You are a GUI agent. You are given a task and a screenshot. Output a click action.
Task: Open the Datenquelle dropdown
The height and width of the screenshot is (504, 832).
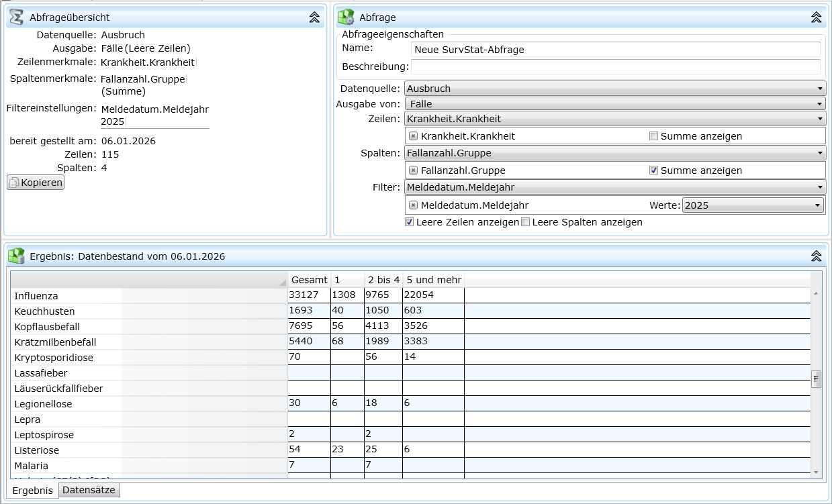point(614,89)
